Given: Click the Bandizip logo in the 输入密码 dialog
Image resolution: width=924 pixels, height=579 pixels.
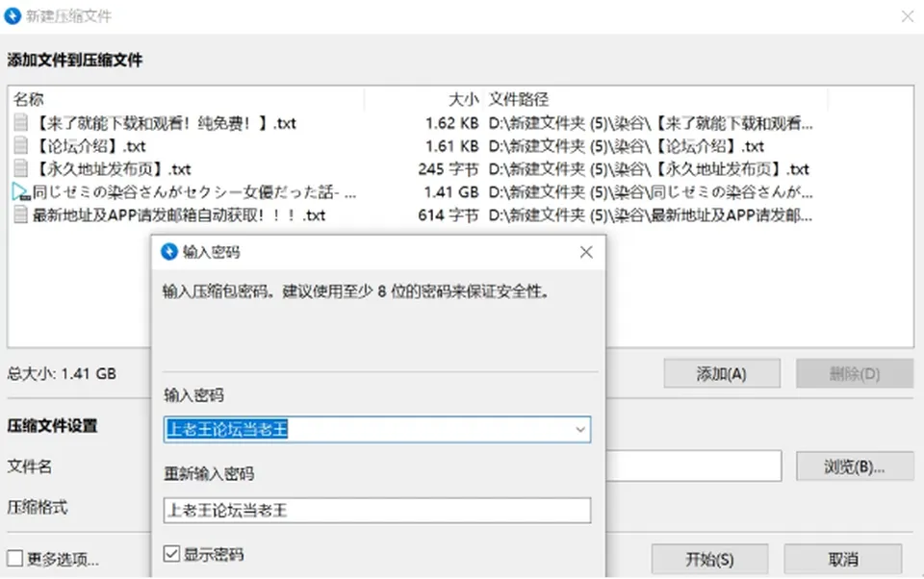Looking at the screenshot, I should [x=169, y=252].
